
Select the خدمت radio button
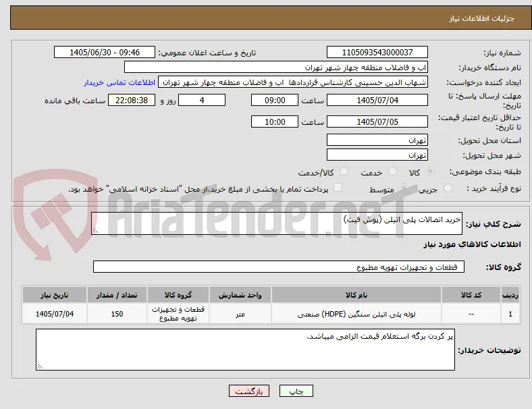coord(392,171)
